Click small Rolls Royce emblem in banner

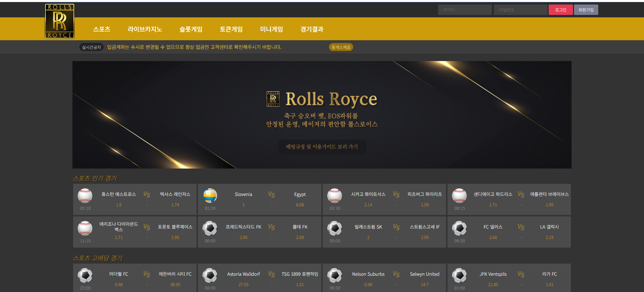click(x=273, y=99)
